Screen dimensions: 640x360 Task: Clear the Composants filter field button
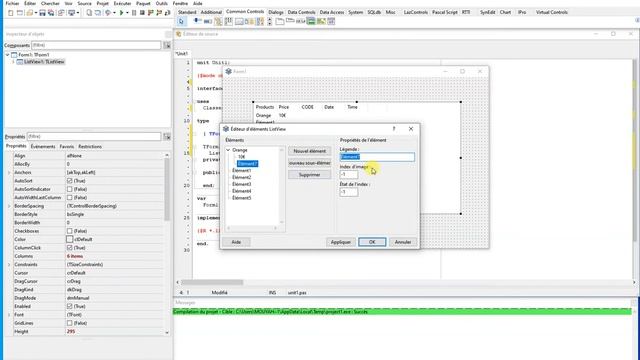click(x=167, y=45)
